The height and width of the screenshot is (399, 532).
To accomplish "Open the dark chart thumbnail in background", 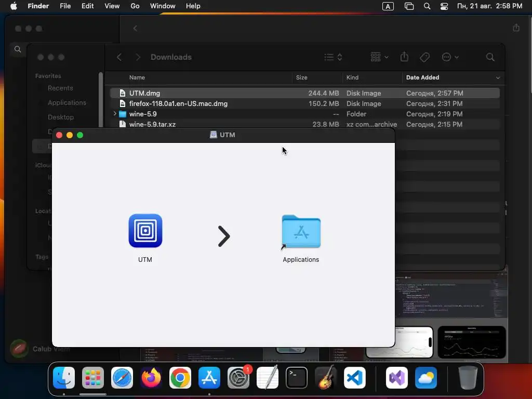I will [x=472, y=342].
